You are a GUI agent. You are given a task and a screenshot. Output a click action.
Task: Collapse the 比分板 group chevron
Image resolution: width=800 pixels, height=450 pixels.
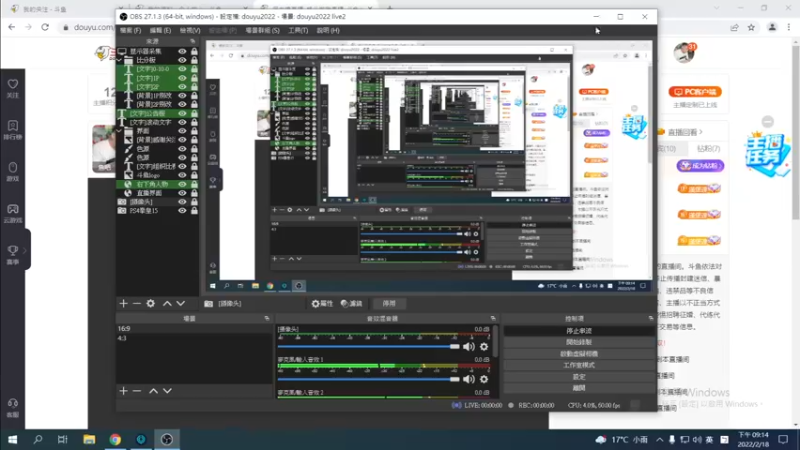tap(120, 60)
